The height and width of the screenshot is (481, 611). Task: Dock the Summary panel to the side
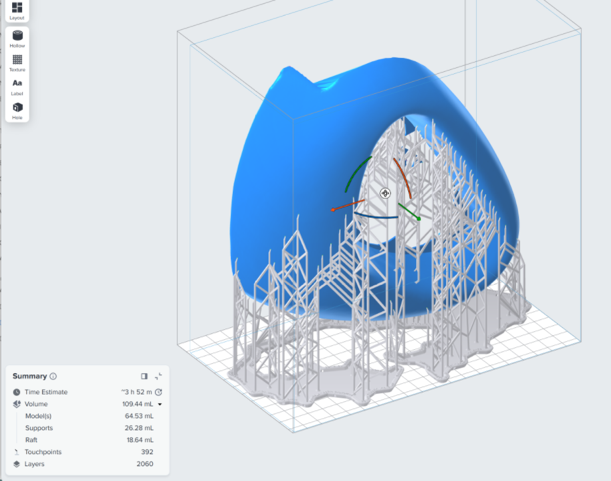(144, 376)
